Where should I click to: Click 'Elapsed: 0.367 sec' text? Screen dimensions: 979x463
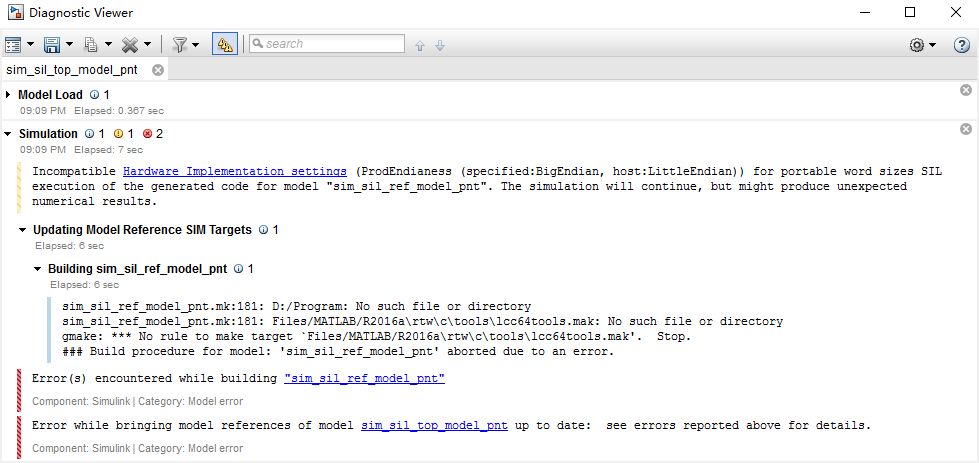click(x=119, y=110)
